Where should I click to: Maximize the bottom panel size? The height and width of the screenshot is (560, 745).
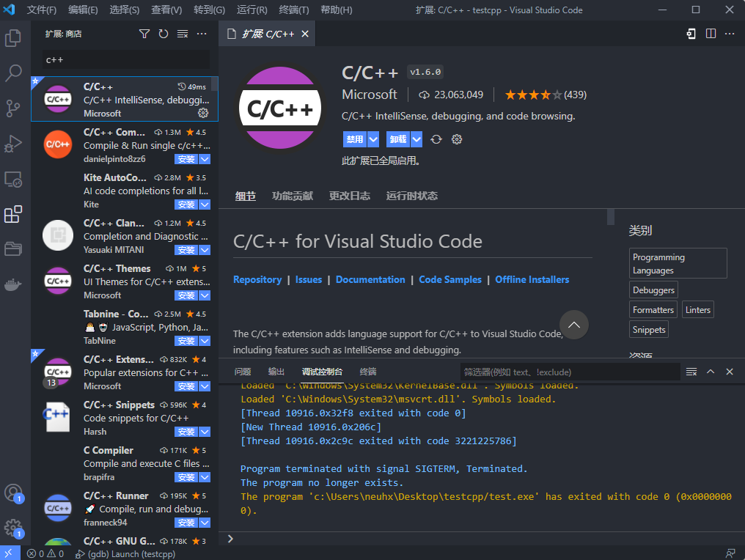point(711,372)
